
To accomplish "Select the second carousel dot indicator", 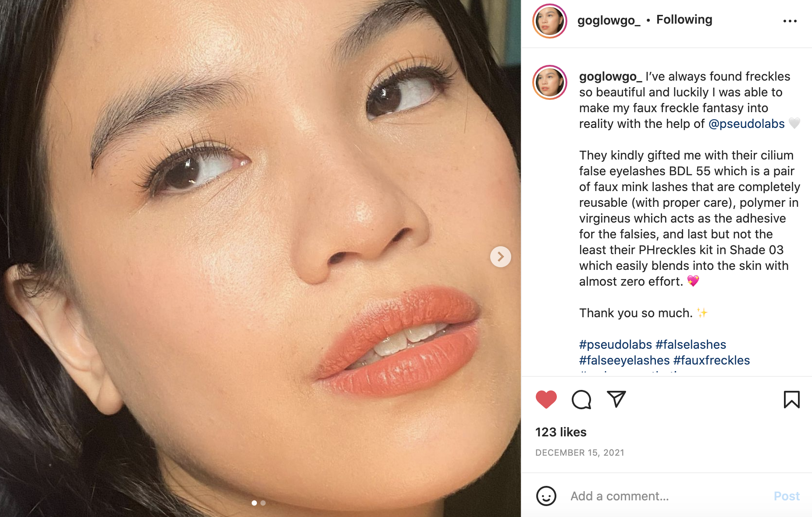I will (263, 503).
